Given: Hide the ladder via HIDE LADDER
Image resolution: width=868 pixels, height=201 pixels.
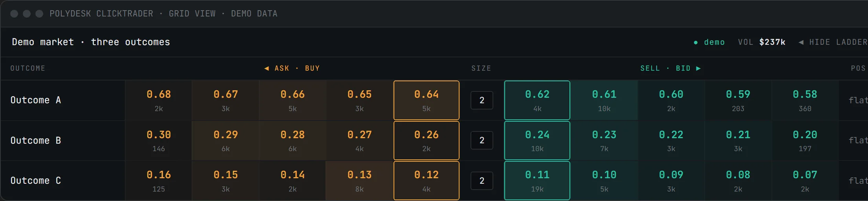Looking at the screenshot, I should [833, 42].
